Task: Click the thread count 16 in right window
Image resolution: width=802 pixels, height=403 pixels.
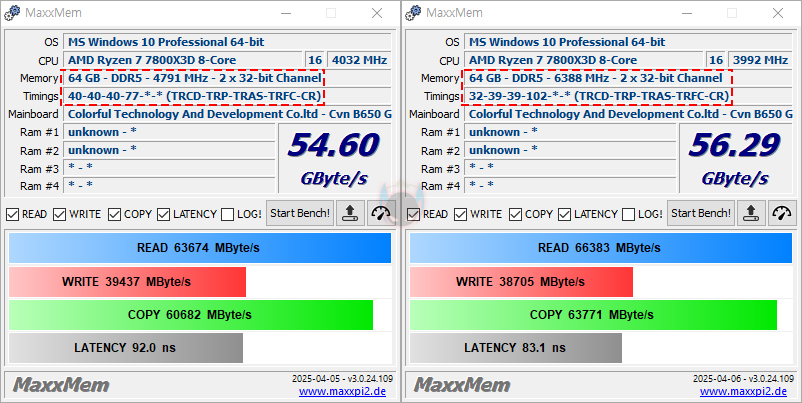Action: point(716,60)
